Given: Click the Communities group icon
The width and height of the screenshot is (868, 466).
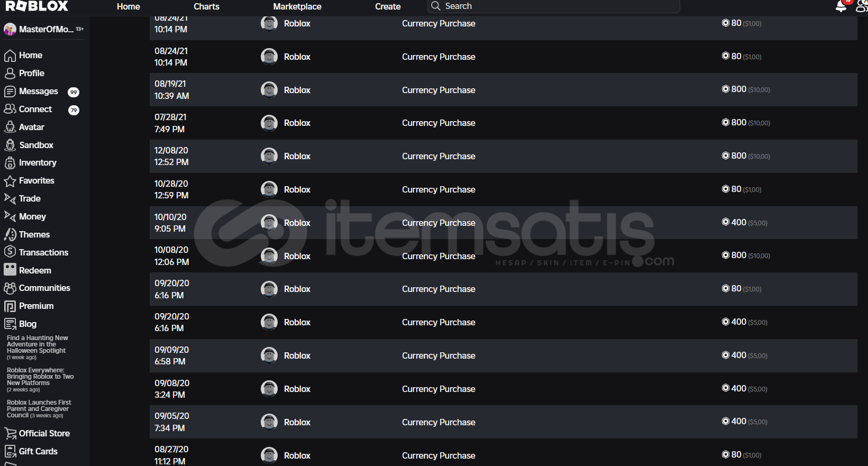Looking at the screenshot, I should pyautogui.click(x=10, y=288).
